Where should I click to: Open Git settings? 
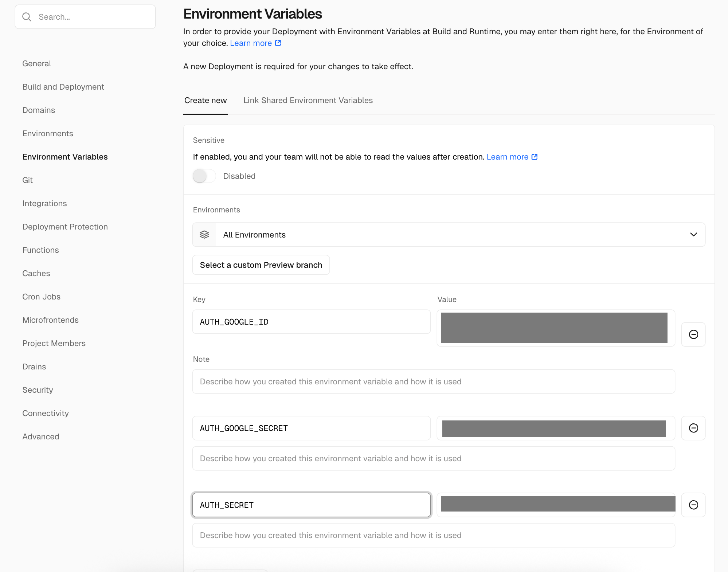28,180
